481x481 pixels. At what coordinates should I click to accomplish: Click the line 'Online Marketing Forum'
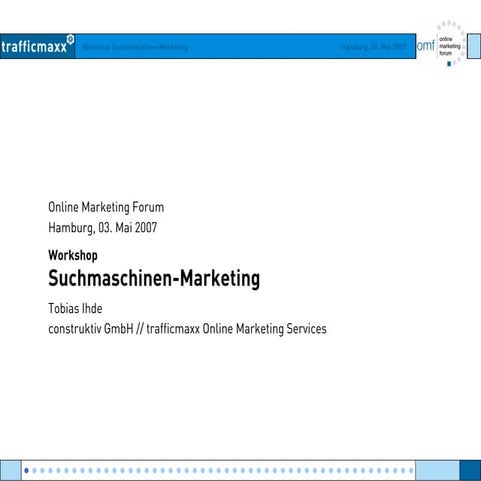pos(106,207)
